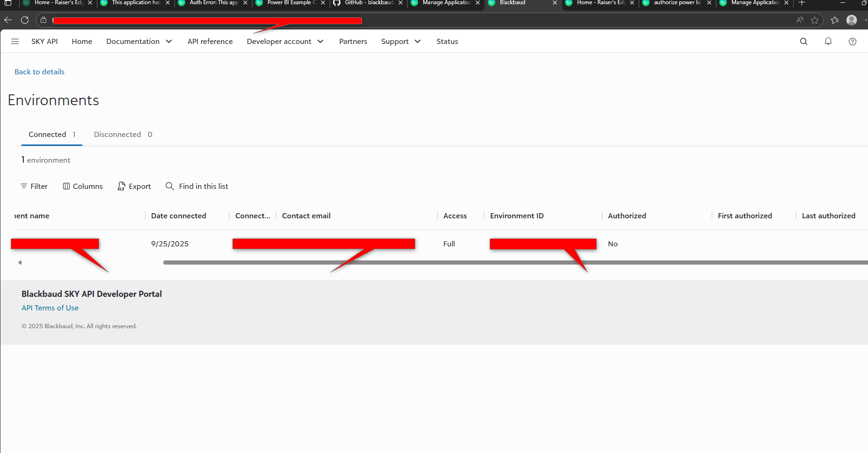Add this page to favorites star
This screenshot has width=868, height=453.
pos(815,20)
